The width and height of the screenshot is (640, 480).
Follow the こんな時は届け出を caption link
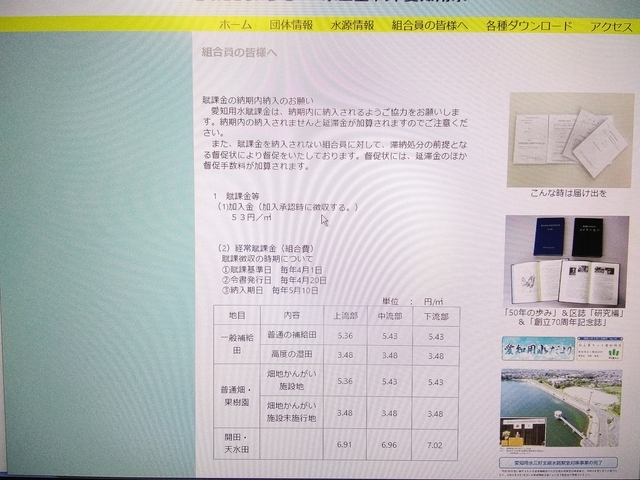[569, 193]
